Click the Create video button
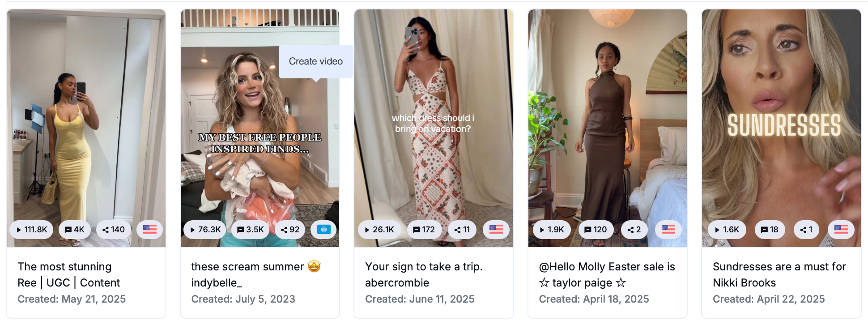 coord(315,61)
